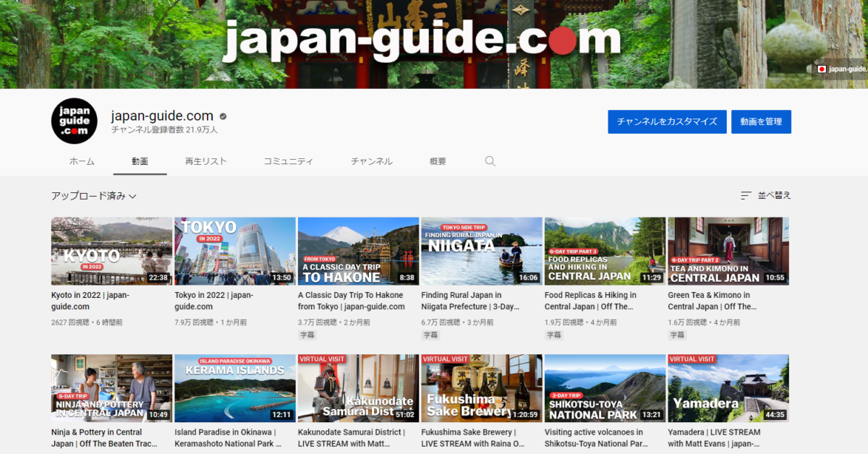This screenshot has width=868, height=454.
Task: Click the japan-guide.com channel name text
Action: pyautogui.click(x=162, y=116)
